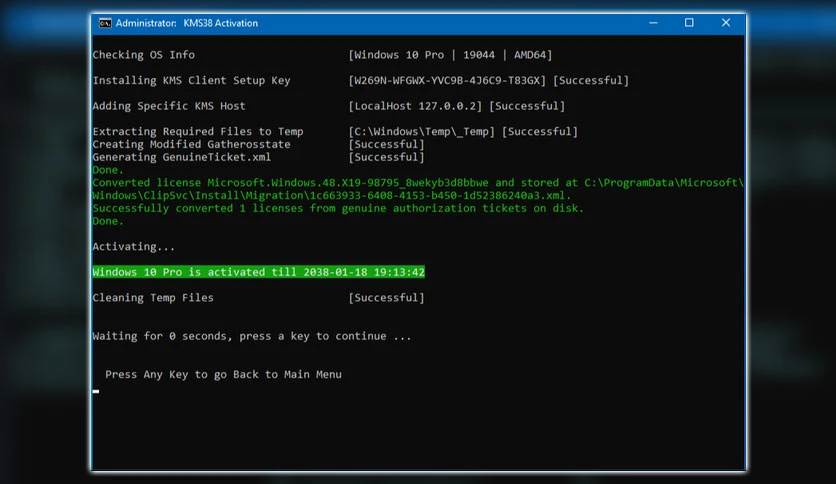
Task: Click 'Generating GenuineTicket.xml' line
Action: [x=182, y=157]
